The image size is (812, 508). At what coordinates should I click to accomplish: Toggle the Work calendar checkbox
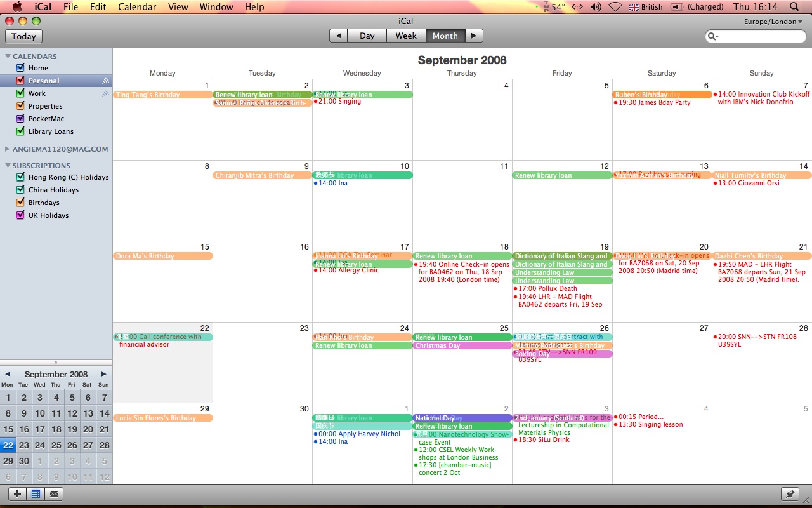[x=20, y=93]
